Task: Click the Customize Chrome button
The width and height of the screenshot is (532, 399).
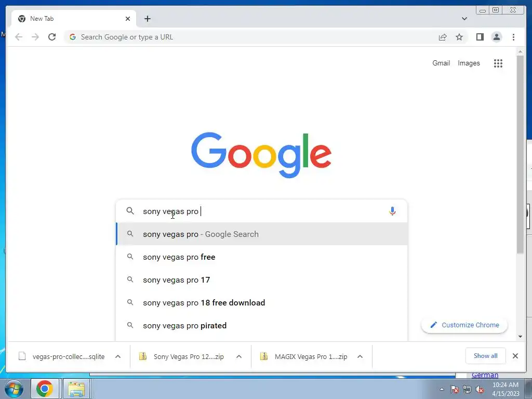Action: click(464, 325)
